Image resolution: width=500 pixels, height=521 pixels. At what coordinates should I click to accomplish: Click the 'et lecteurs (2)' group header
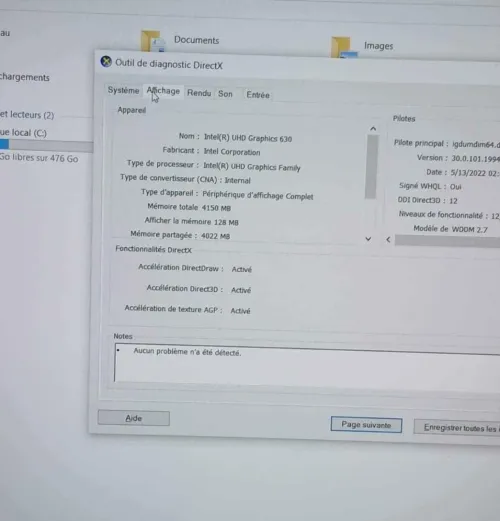click(27, 115)
